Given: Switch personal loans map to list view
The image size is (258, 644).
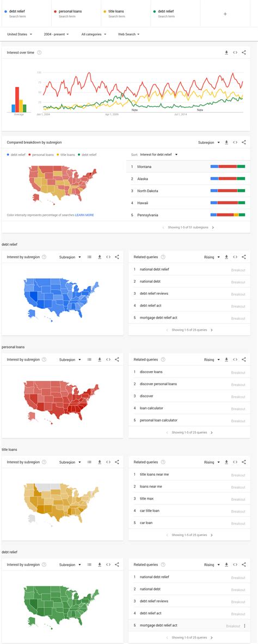Looking at the screenshot, I should click(89, 360).
